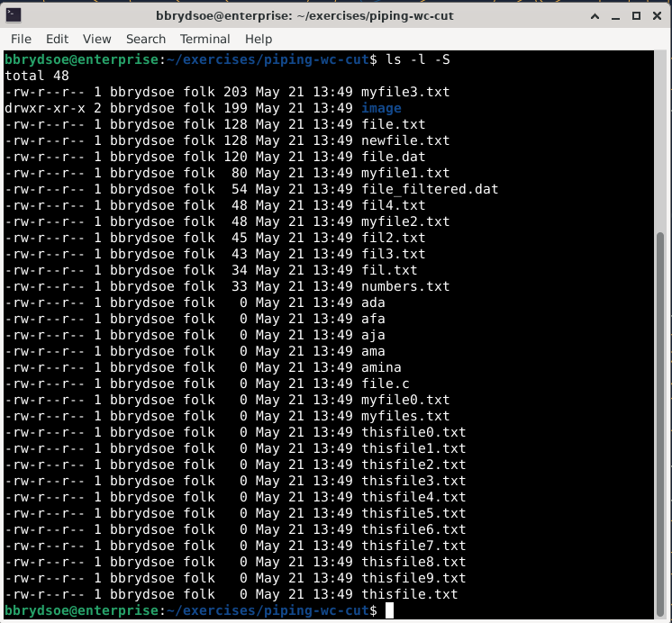Click the file_filtered.dat filename
The height and width of the screenshot is (623, 672).
(430, 189)
